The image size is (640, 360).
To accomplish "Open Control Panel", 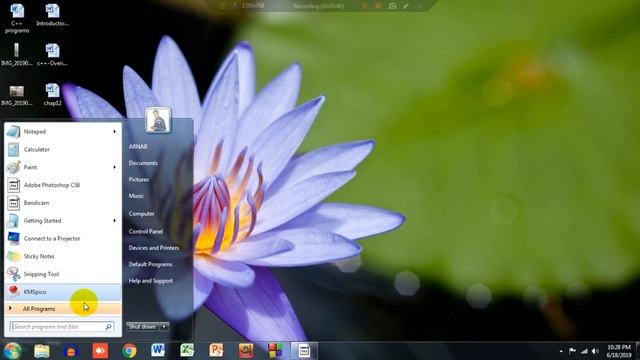I will click(146, 231).
